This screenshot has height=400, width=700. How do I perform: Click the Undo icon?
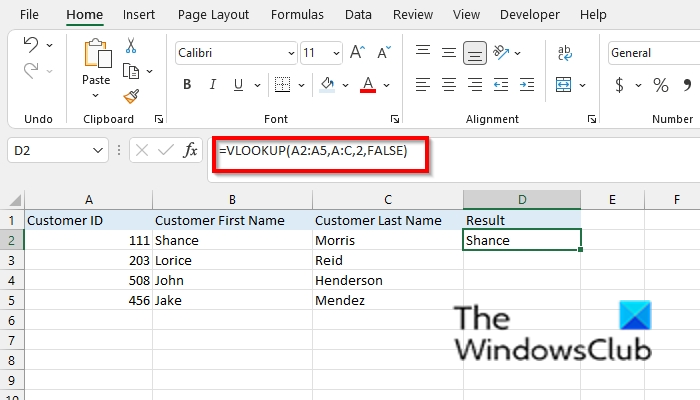tap(31, 45)
